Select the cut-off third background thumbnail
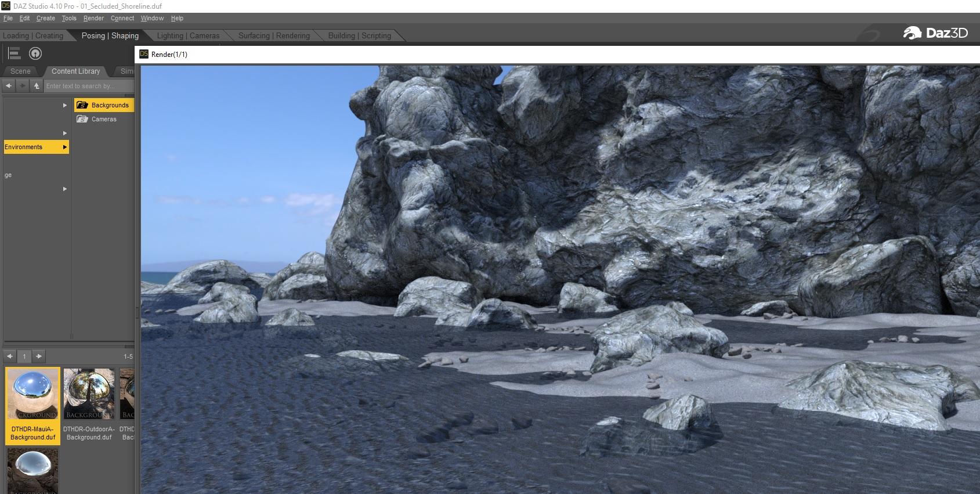 click(126, 405)
